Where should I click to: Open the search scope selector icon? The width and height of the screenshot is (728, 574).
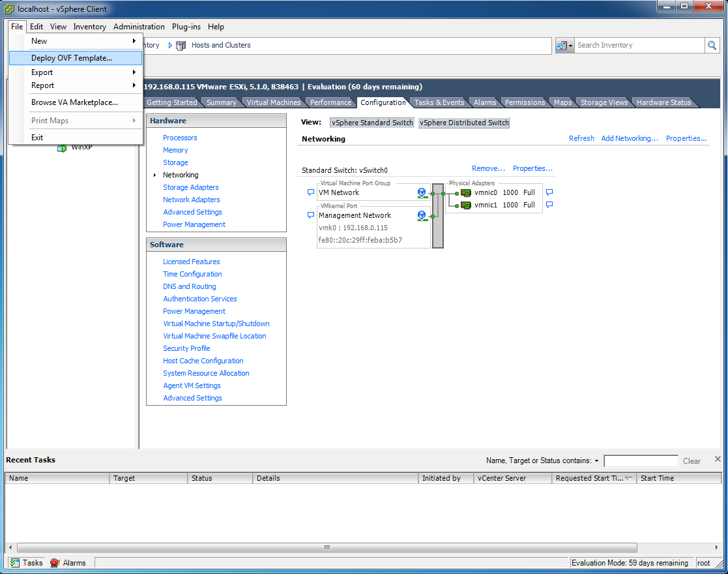click(564, 45)
